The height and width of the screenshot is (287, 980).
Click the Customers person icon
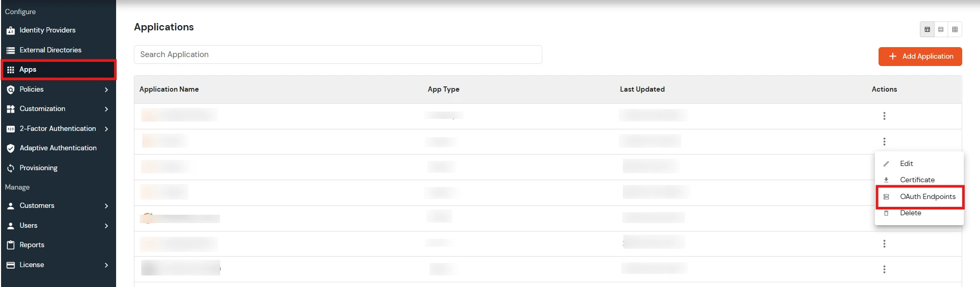click(x=10, y=206)
